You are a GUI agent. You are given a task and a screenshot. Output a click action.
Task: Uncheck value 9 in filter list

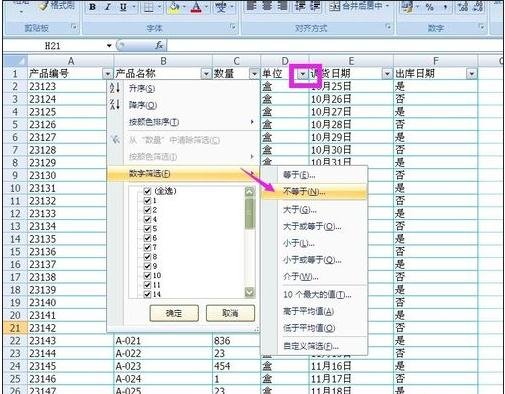(147, 266)
